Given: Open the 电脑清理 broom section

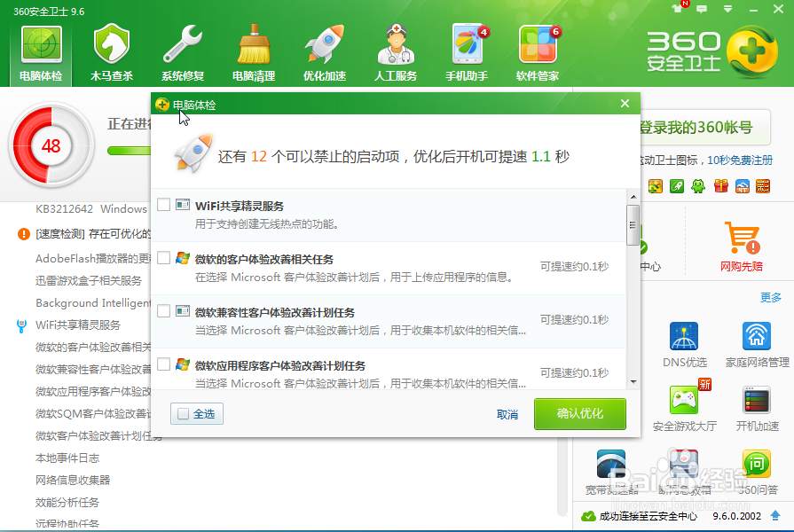Looking at the screenshot, I should tap(254, 53).
